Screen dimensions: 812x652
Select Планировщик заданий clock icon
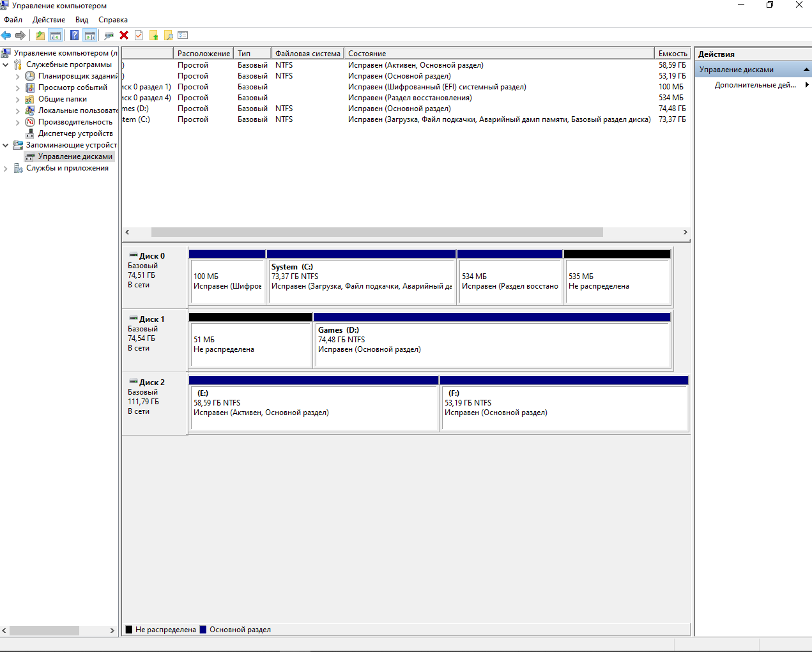pos(30,76)
